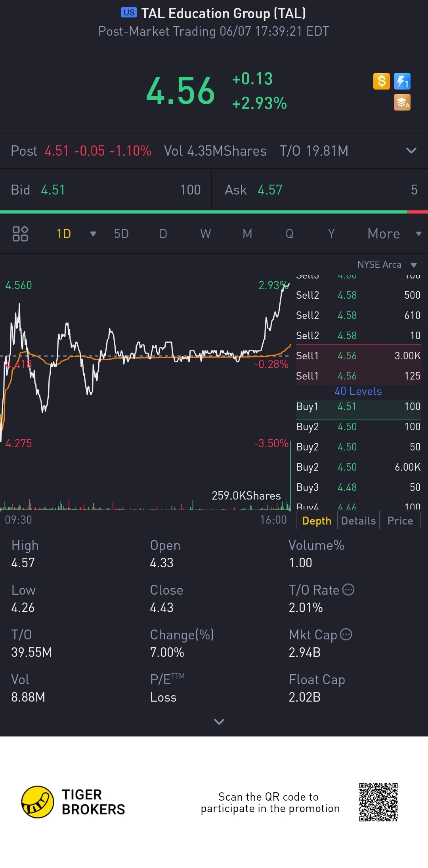
Task: Tap the blue lightning bolt badge icon
Action: [402, 81]
